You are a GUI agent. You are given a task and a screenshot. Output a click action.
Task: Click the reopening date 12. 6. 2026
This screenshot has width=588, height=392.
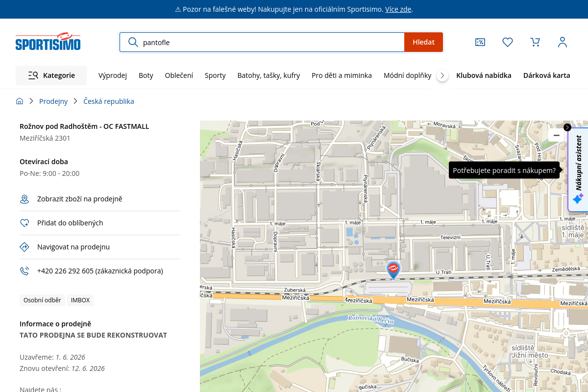point(88,368)
